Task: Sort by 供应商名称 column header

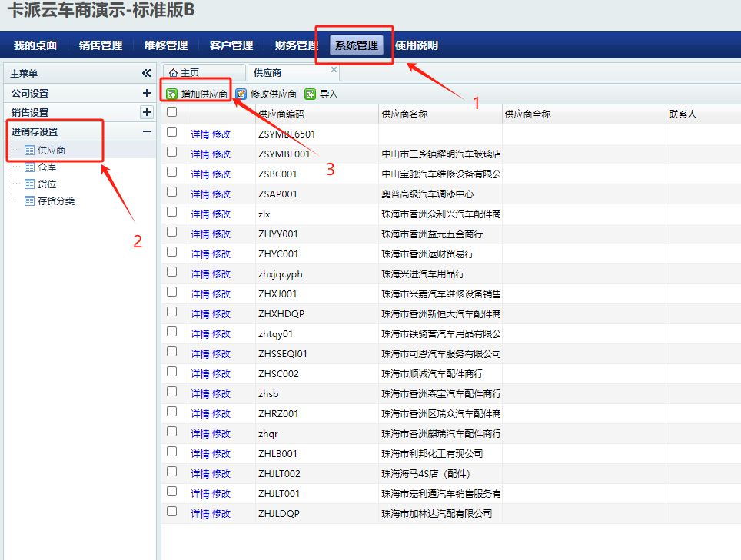Action: 405,114
